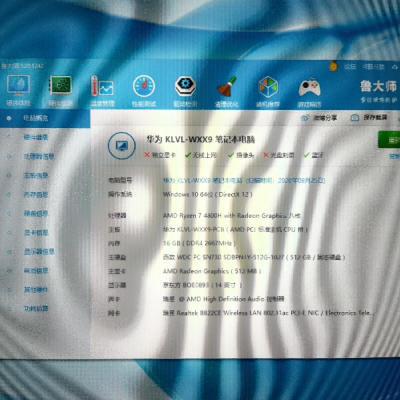The width and height of the screenshot is (400, 400).
Task: Click the heading 华为 KLVL-WXX9 笔记本电脑
Action: point(201,139)
